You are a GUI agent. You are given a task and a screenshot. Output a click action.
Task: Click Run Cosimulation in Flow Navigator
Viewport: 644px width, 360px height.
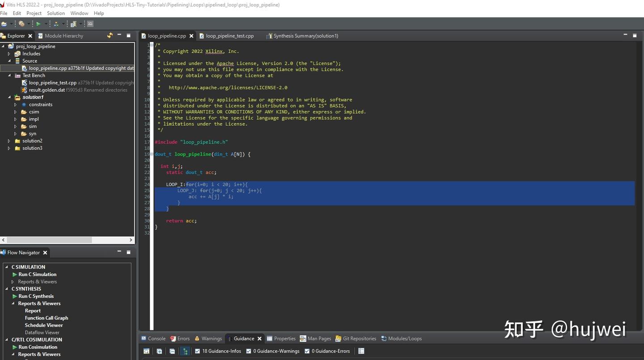click(38, 347)
